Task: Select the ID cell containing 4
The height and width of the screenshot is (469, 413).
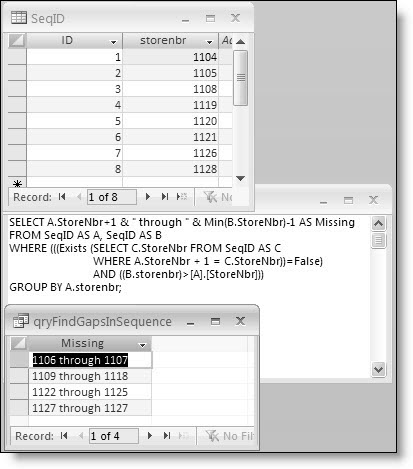Action: pos(74,105)
